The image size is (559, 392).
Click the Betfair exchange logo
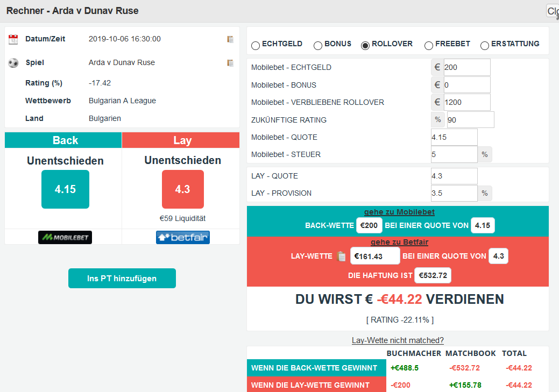pyautogui.click(x=182, y=237)
